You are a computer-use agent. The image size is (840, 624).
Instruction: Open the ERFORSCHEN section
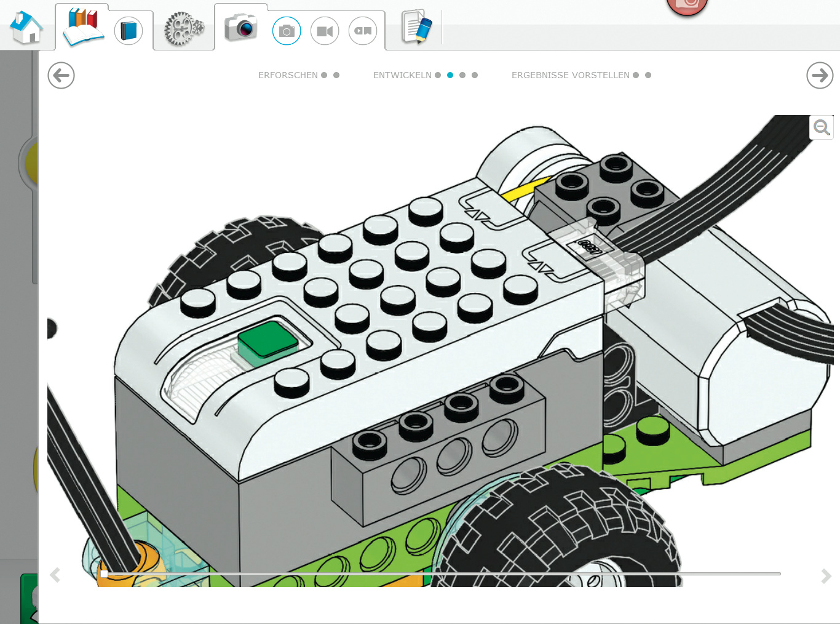pos(288,75)
